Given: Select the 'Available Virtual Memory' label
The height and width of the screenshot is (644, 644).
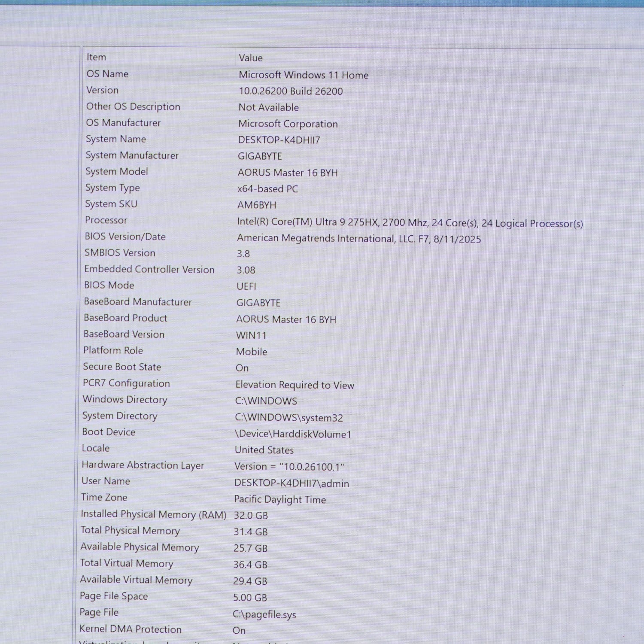Looking at the screenshot, I should pos(136,580).
